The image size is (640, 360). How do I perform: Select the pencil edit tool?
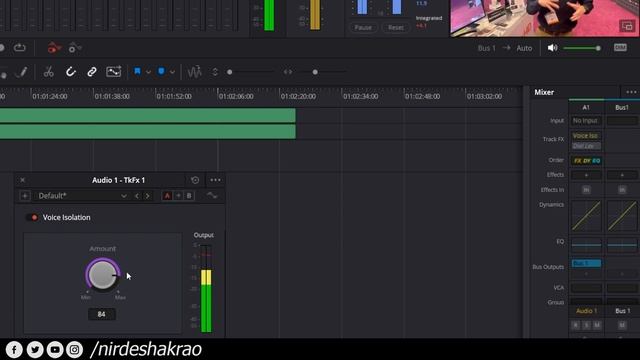(22, 72)
